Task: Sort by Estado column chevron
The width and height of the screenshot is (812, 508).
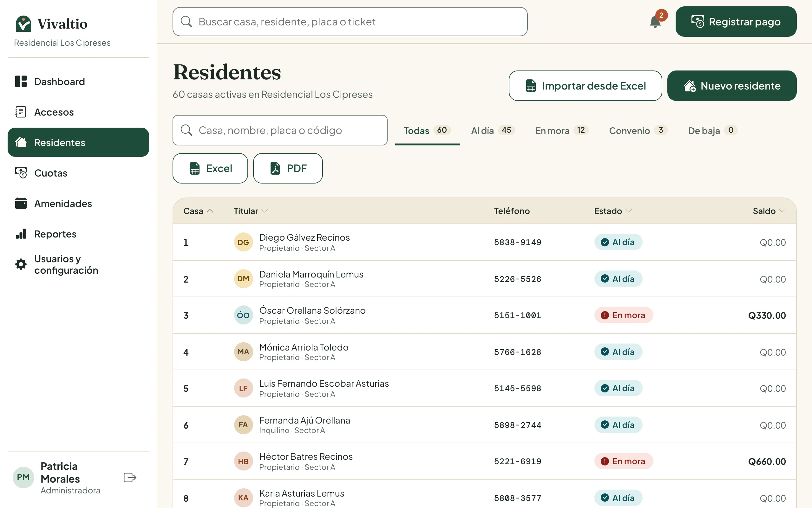Action: tap(629, 211)
